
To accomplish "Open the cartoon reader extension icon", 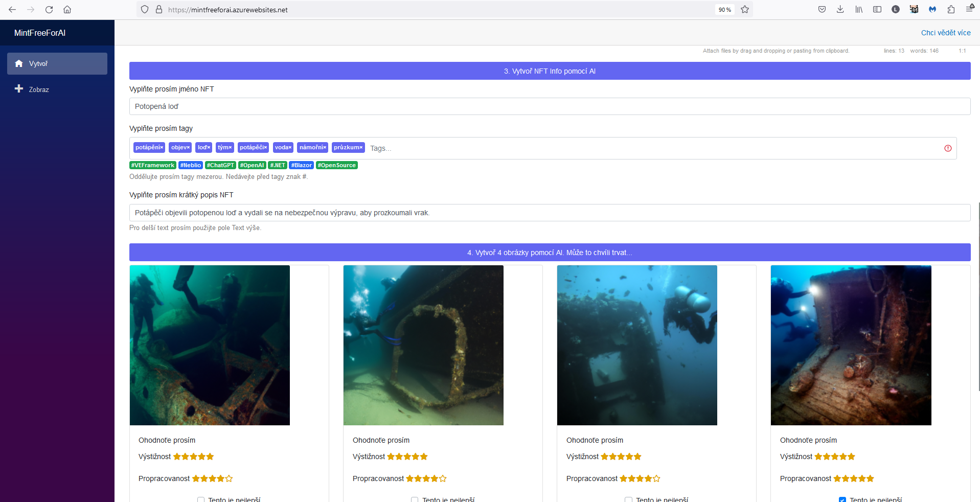I will (x=914, y=10).
